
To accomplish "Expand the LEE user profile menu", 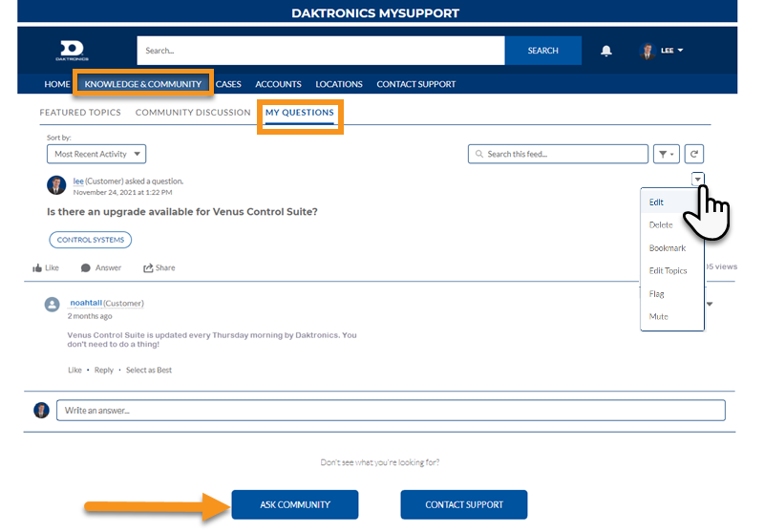I will coord(663,51).
